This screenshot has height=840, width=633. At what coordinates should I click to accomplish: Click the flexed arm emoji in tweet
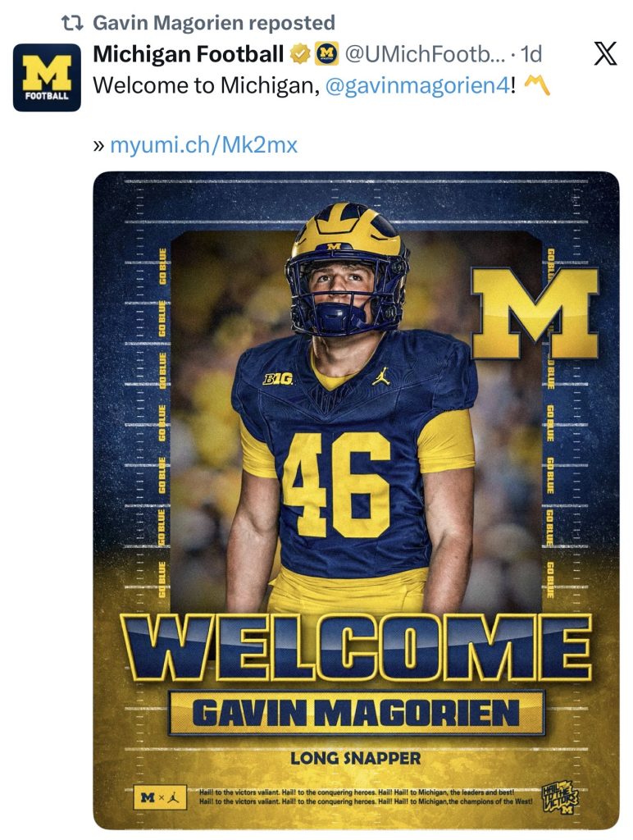click(536, 84)
